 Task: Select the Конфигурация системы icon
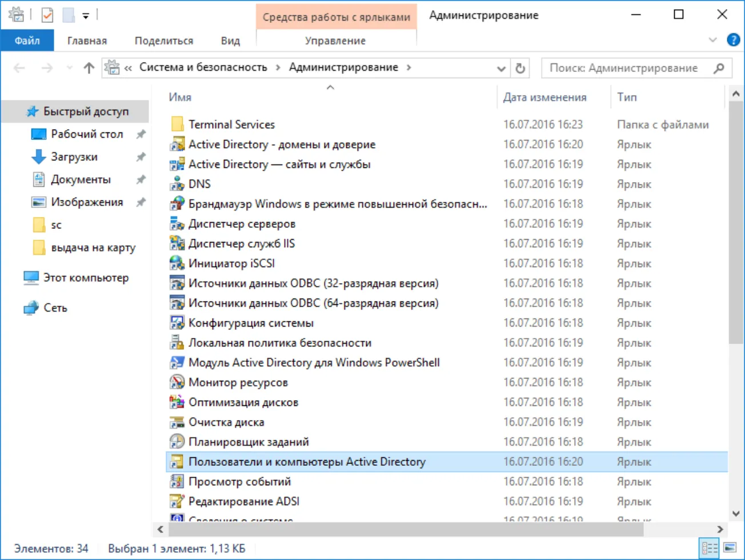pyautogui.click(x=177, y=323)
